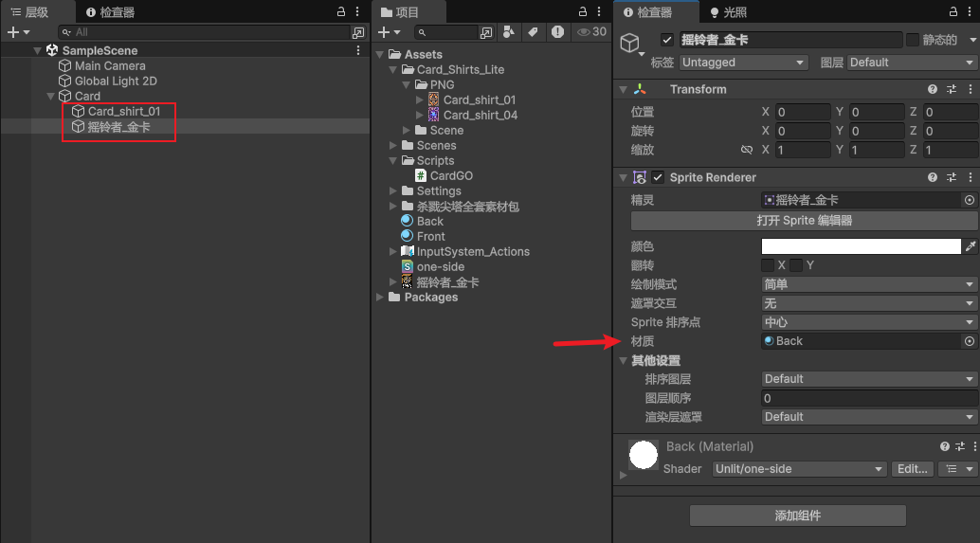Expand the Scenes folder in Project
Screen dimensions: 980x543
point(393,146)
